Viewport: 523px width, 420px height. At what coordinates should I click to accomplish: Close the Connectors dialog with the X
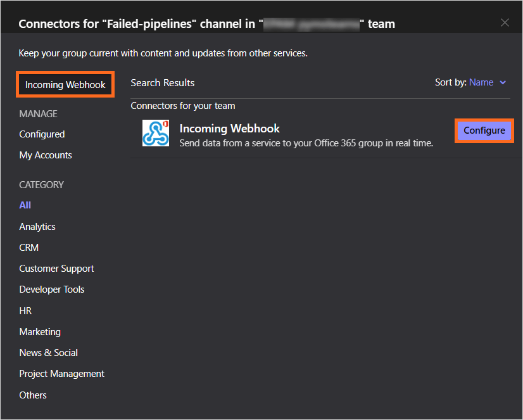(505, 23)
